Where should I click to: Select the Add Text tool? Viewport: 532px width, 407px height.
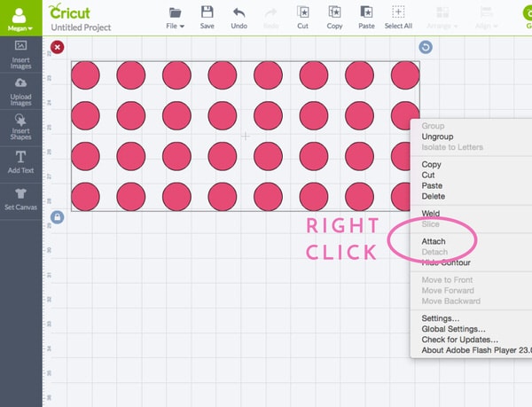[20, 161]
